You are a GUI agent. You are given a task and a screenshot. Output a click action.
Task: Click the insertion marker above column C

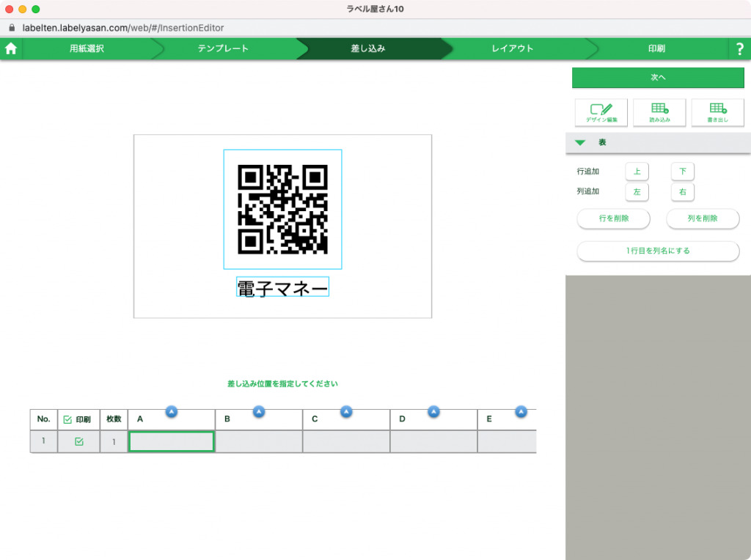(x=346, y=411)
